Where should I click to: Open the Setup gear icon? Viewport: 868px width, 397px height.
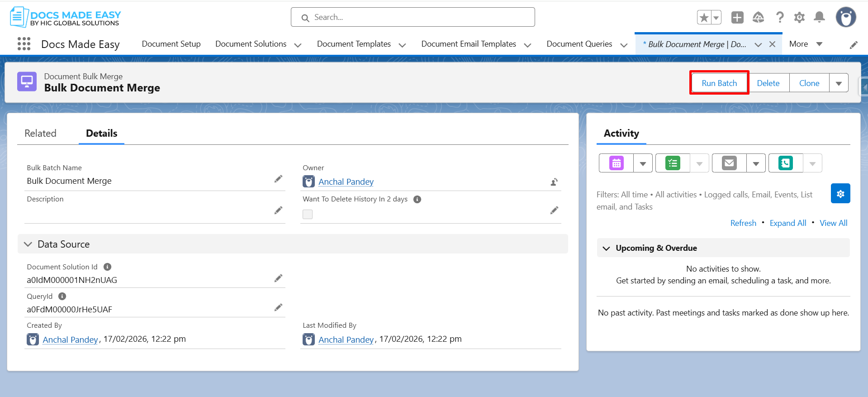pos(799,18)
